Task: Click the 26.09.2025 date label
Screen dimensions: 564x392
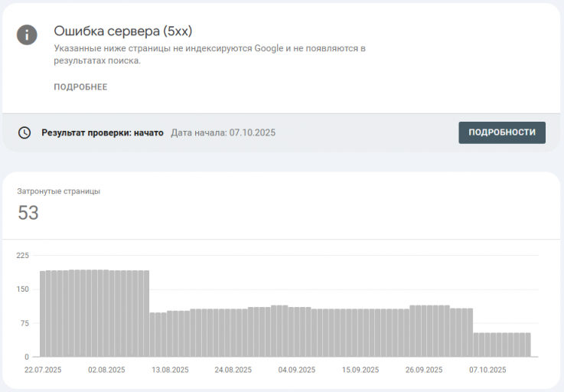Action: pyautogui.click(x=424, y=370)
